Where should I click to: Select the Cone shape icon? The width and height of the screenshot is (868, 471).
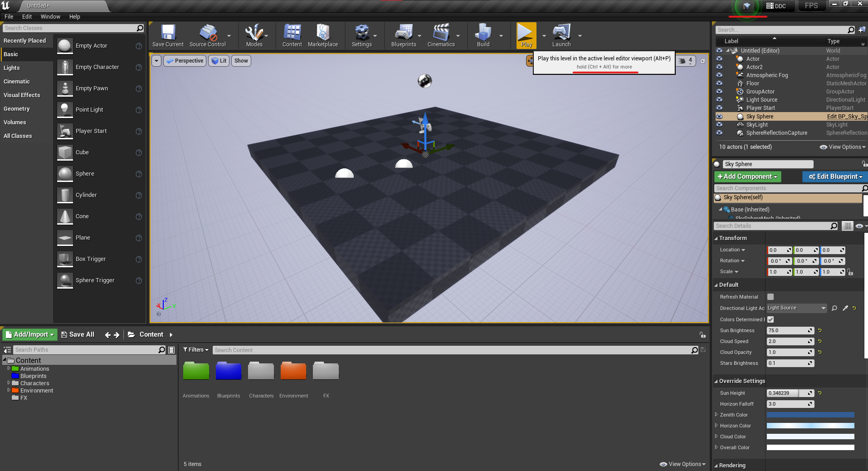click(x=65, y=216)
